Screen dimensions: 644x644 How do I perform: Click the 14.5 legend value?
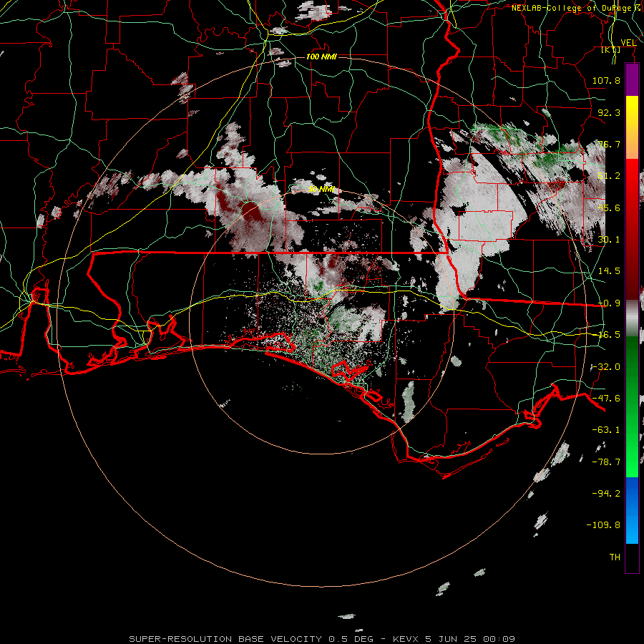pyautogui.click(x=609, y=271)
